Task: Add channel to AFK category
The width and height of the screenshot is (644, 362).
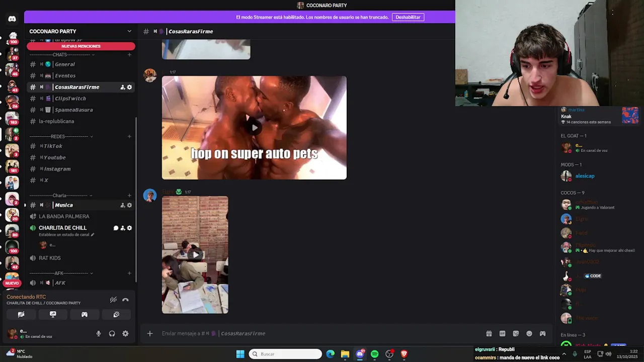Action: click(129, 273)
